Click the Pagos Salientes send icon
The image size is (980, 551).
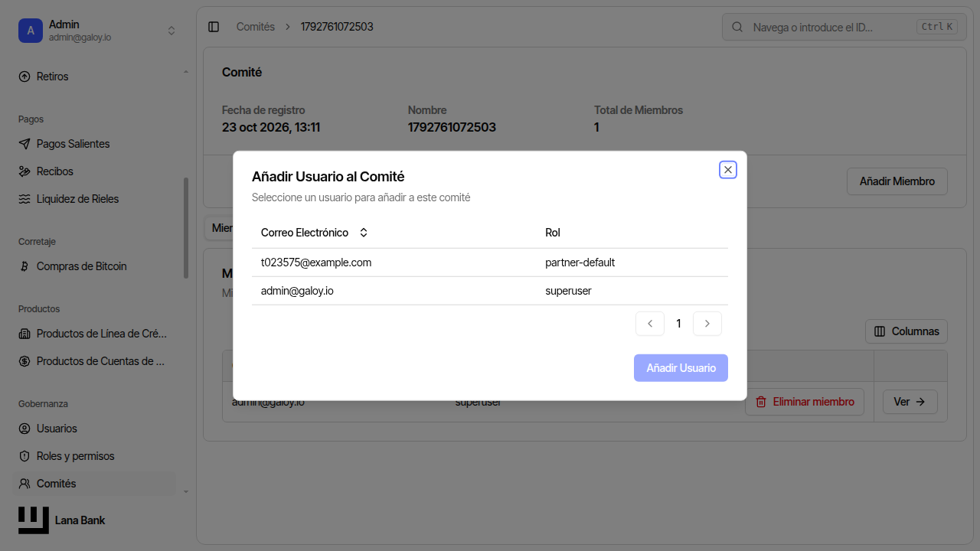[24, 144]
